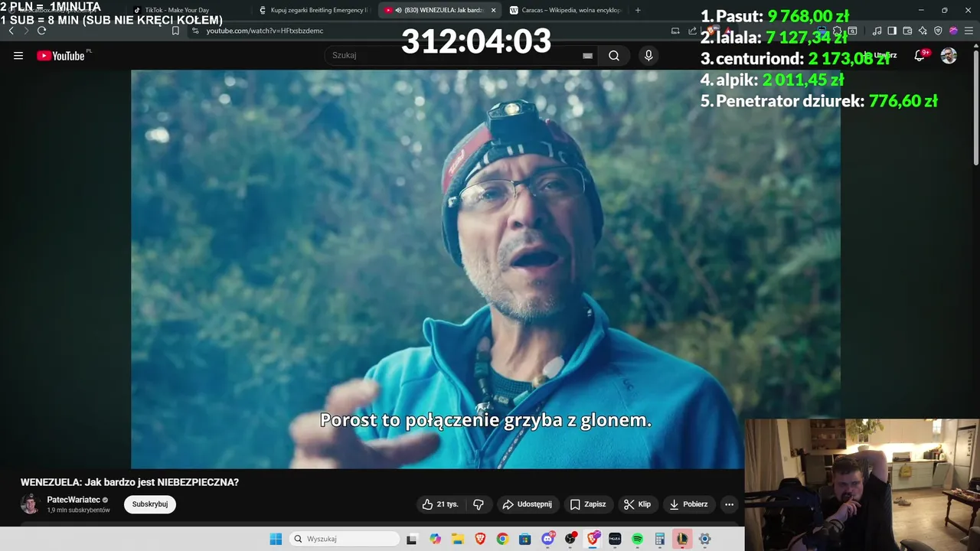Open Task View on taskbar
Image resolution: width=980 pixels, height=551 pixels.
click(x=412, y=539)
